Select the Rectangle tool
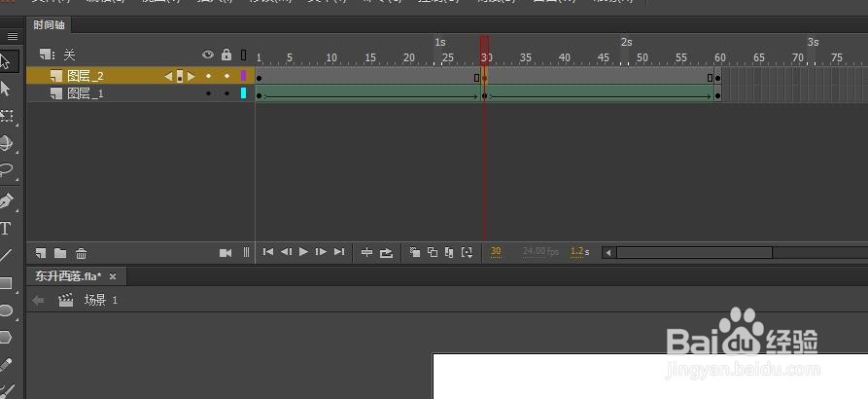This screenshot has width=868, height=399. pos(6,283)
